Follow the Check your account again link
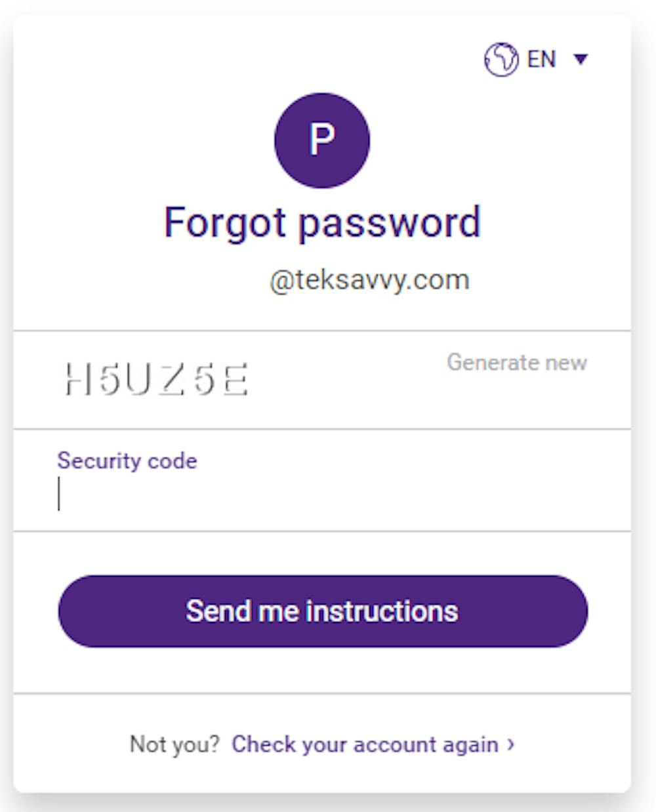This screenshot has width=656, height=812. pos(365,744)
